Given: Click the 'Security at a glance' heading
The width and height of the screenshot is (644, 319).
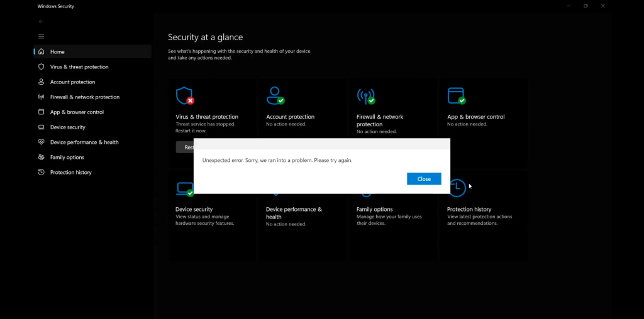Looking at the screenshot, I should coord(206,37).
